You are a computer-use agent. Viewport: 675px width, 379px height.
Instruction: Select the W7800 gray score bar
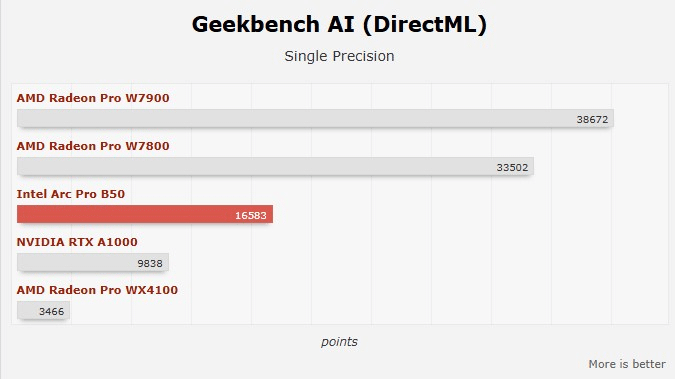coord(275,166)
